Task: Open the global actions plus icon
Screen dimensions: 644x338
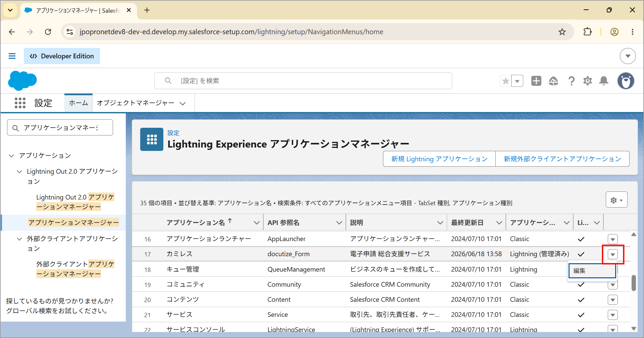Action: tap(536, 81)
